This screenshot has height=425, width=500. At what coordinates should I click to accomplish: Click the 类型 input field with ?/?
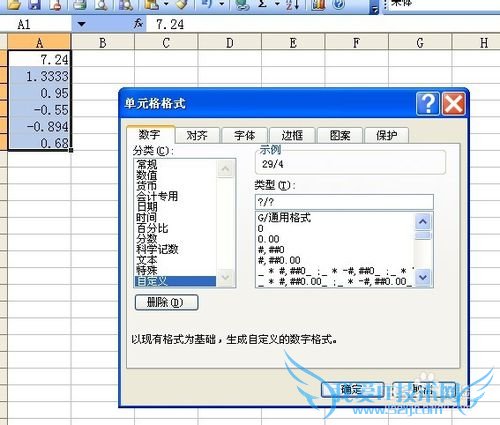(x=344, y=202)
